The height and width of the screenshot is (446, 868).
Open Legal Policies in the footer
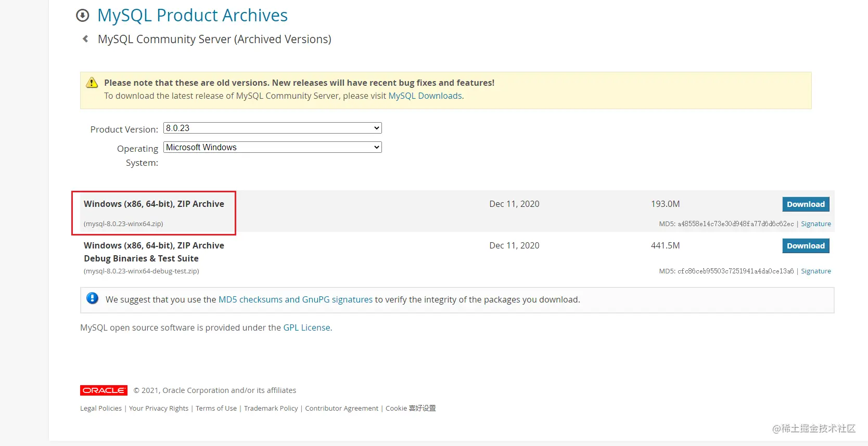pyautogui.click(x=101, y=409)
